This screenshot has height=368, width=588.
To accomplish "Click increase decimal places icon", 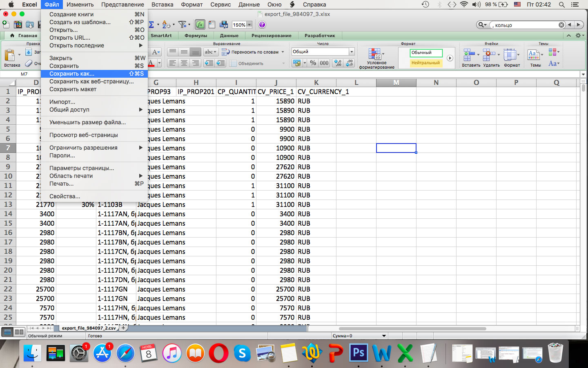I will 338,63.
